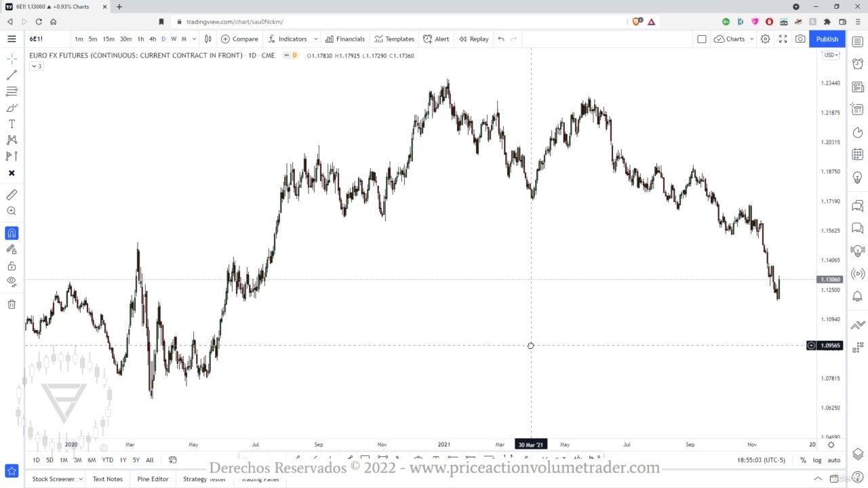Activate the zoom in tool
Screen dimensions: 868x488
pos(12,211)
